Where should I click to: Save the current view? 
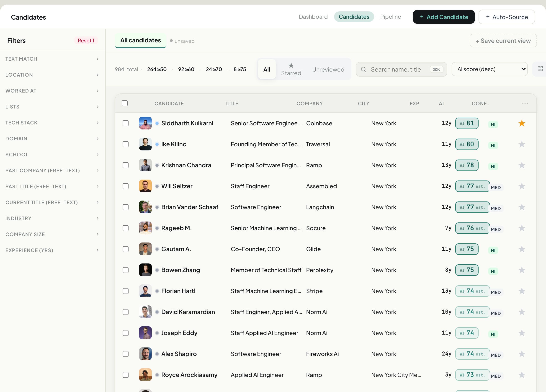click(503, 41)
